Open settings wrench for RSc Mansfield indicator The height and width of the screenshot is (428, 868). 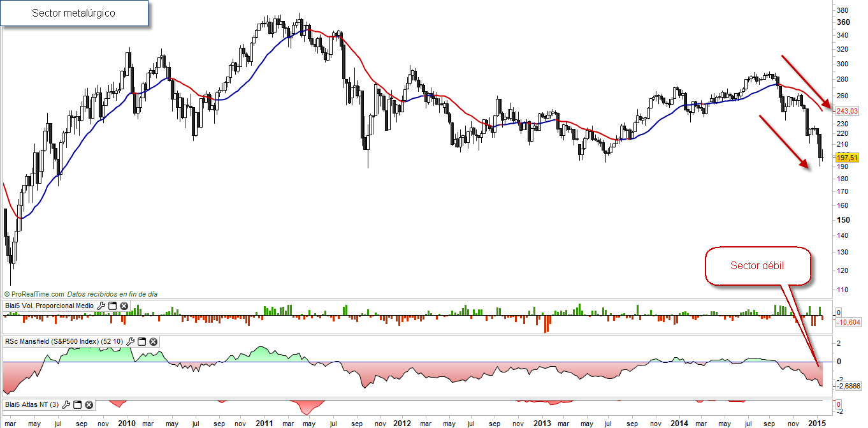point(131,341)
